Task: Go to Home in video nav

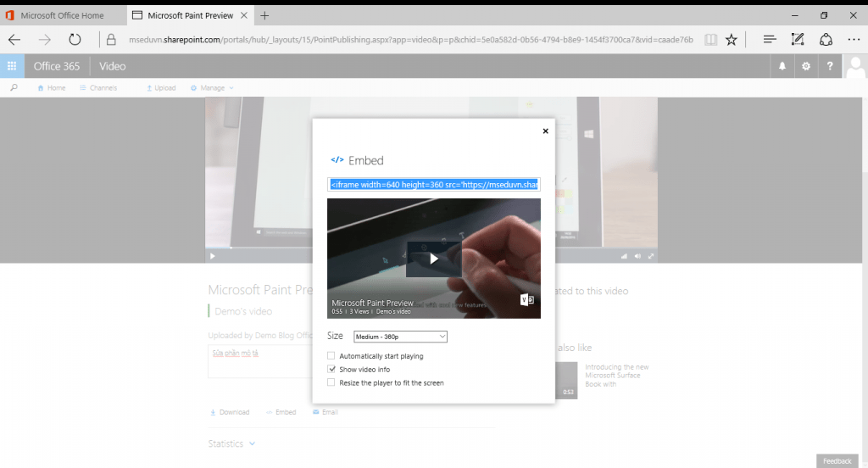Action: coord(52,87)
